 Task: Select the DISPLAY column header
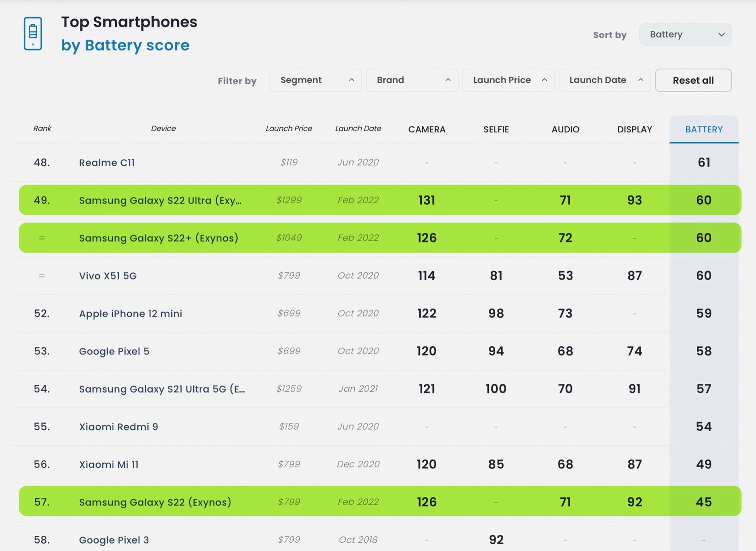pyautogui.click(x=634, y=129)
